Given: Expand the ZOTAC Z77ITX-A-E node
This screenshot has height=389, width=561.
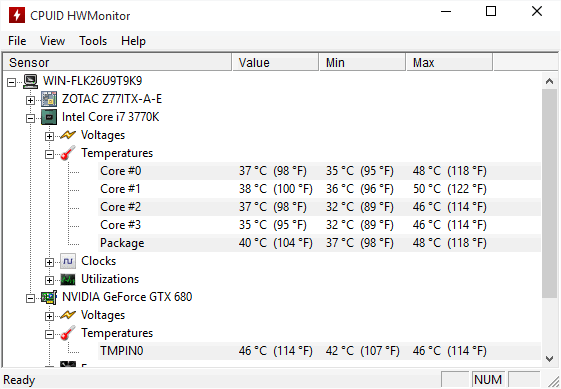Looking at the screenshot, I should point(30,101).
